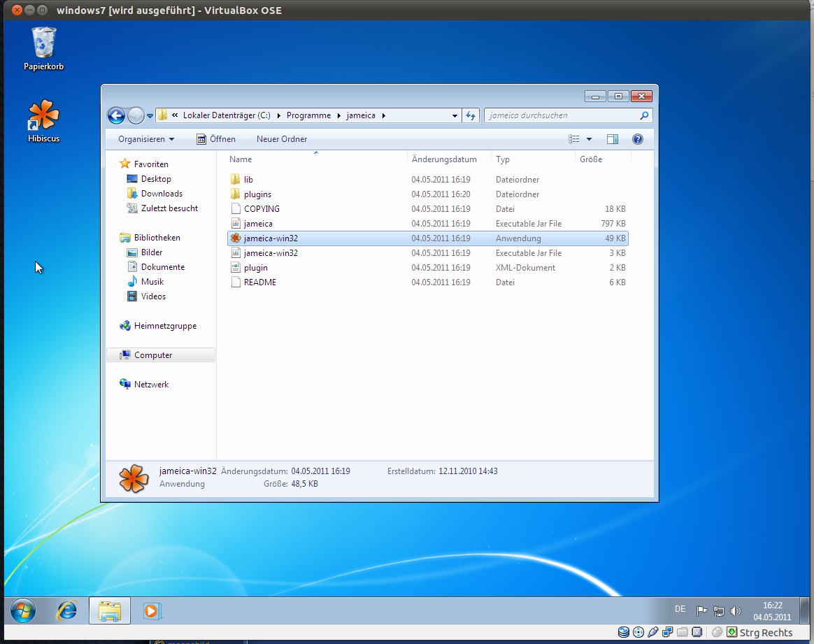Image resolution: width=814 pixels, height=644 pixels.
Task: Toggle the preview pane button
Action: [x=613, y=139]
